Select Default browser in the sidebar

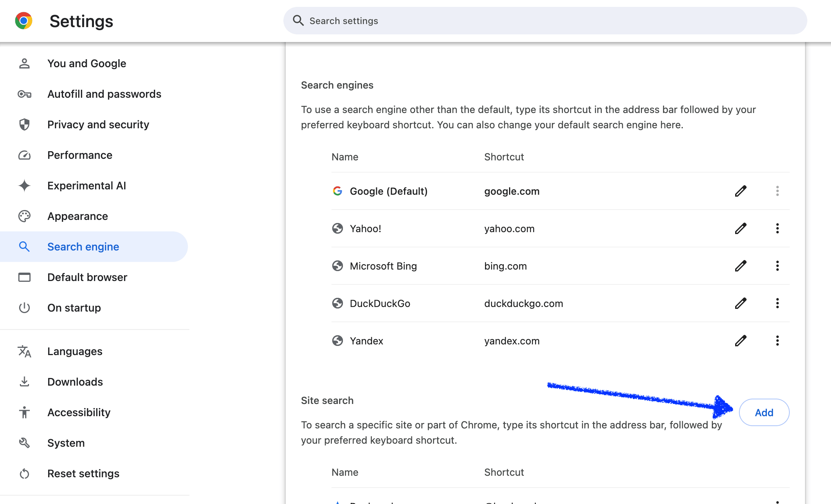(87, 277)
